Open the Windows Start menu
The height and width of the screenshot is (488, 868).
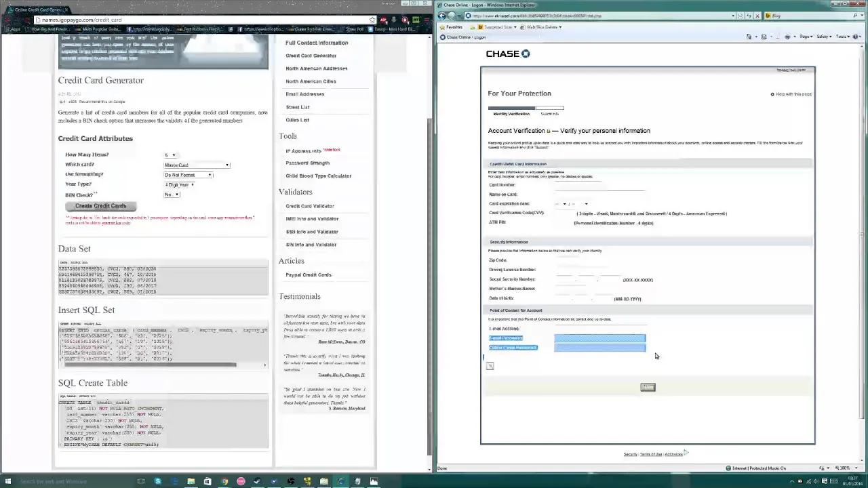pos(8,481)
